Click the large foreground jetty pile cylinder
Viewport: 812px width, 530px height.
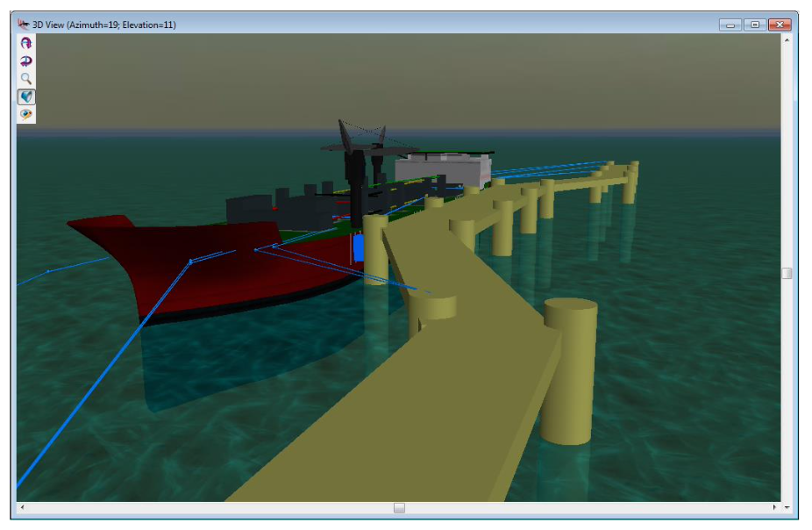[568, 371]
